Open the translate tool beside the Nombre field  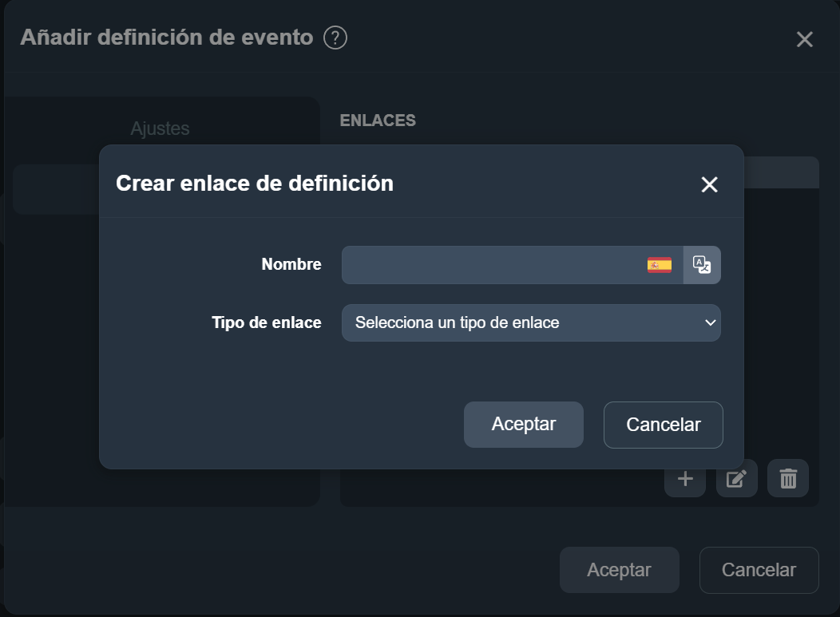click(702, 264)
